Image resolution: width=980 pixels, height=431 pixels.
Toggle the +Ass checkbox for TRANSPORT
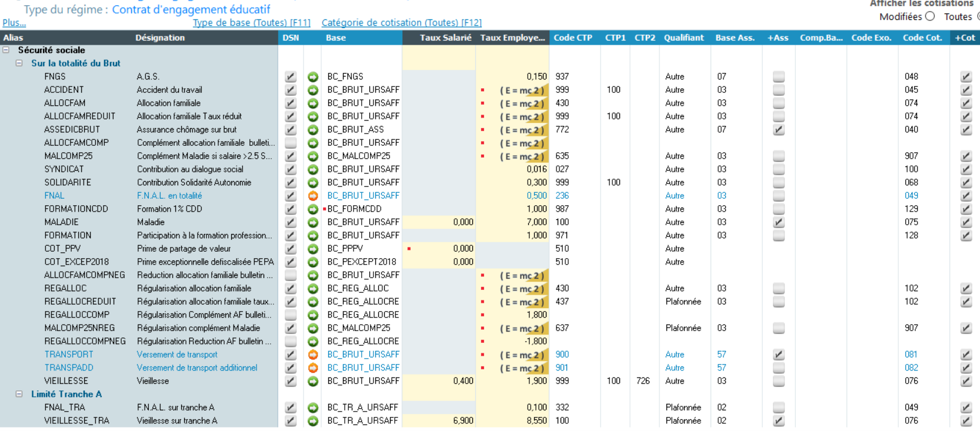click(x=779, y=355)
